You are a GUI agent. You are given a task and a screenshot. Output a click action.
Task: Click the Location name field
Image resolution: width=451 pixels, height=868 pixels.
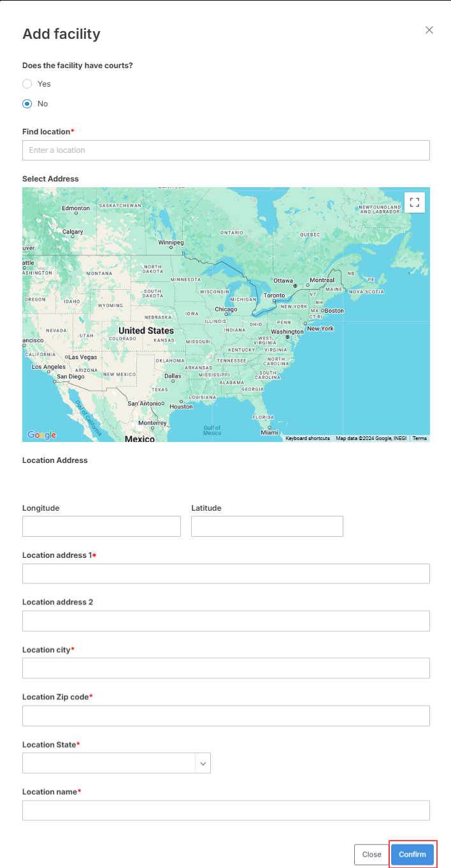tap(226, 810)
